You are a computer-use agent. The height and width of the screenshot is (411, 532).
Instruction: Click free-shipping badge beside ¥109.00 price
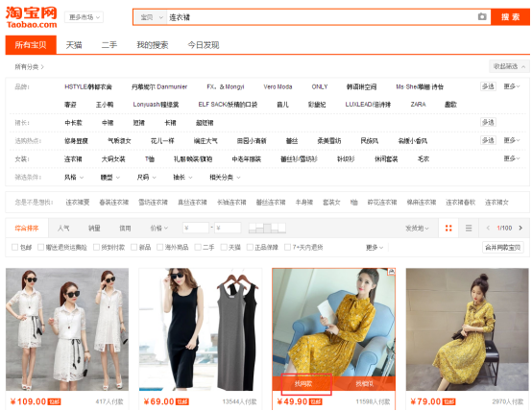point(54,402)
